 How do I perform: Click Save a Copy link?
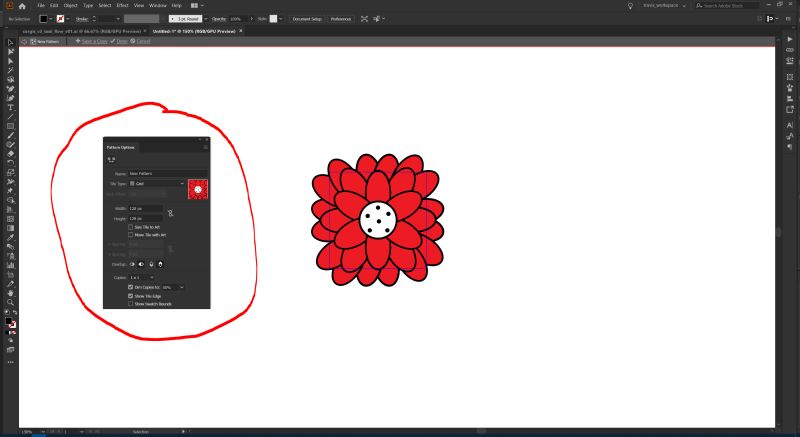point(94,41)
